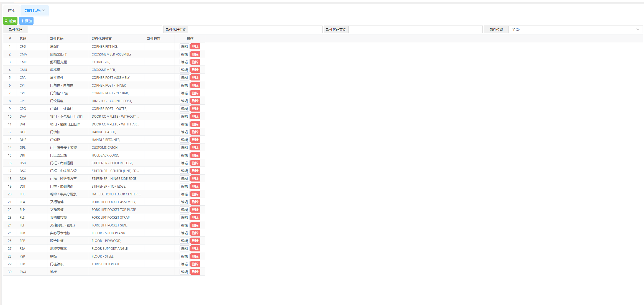
Task: Click the green 检索 search button
Action: [10, 21]
